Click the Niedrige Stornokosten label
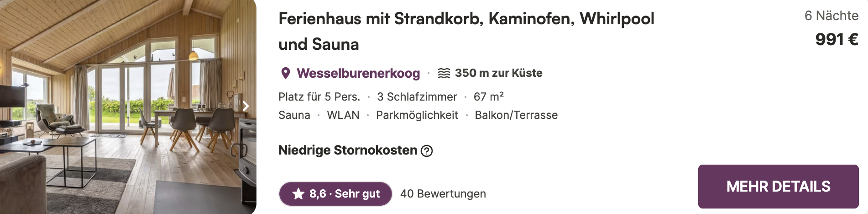 pyautogui.click(x=348, y=150)
